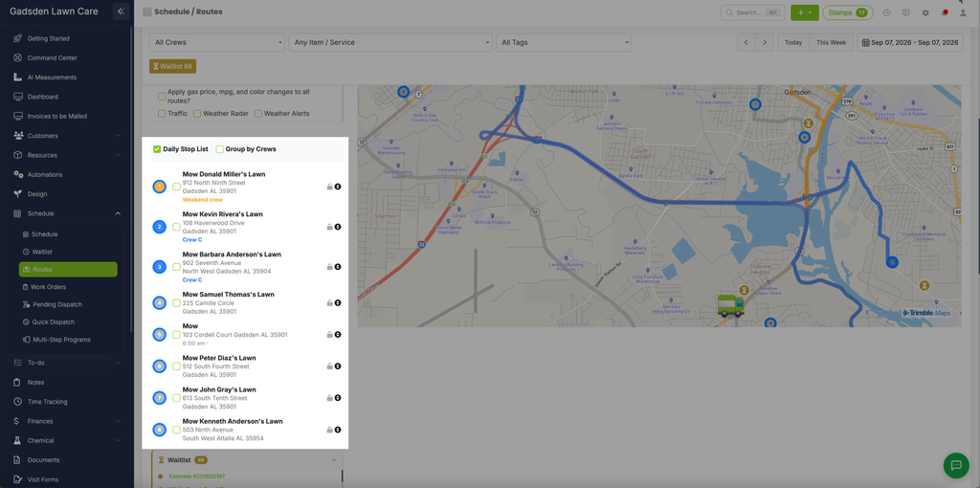Open the user profile icon
The image size is (980, 488).
coord(963,12)
